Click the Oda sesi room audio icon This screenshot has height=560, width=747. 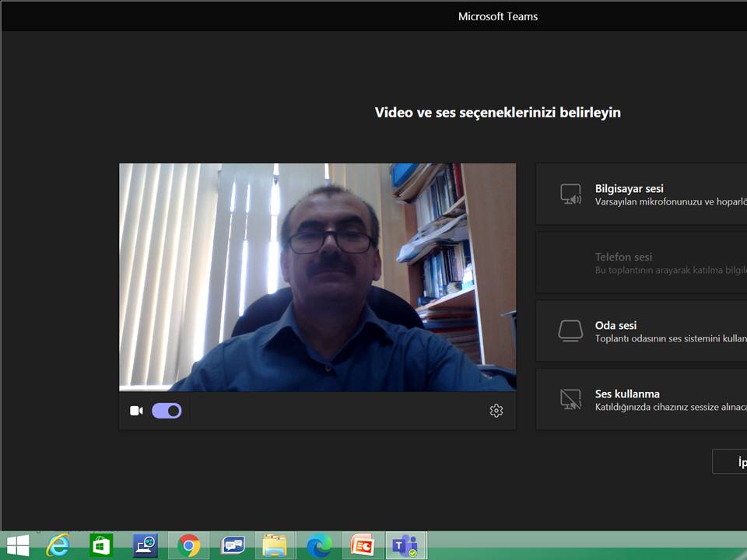(570, 331)
